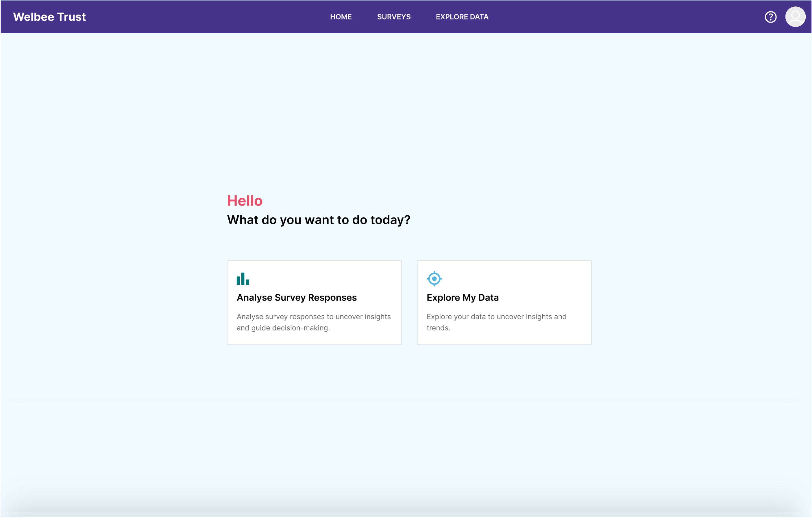The image size is (812, 518).
Task: Click the target icon on Explore My Data card
Action: coord(434,279)
